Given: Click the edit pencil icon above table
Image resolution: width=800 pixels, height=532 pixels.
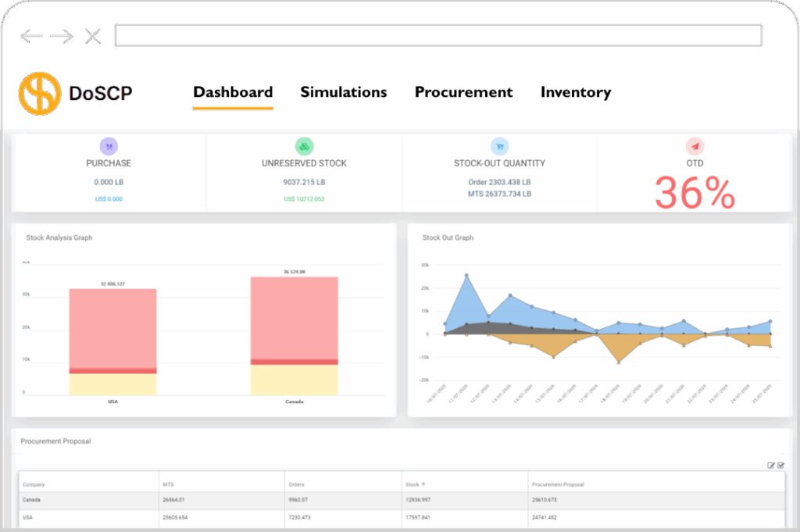Looking at the screenshot, I should 771,466.
